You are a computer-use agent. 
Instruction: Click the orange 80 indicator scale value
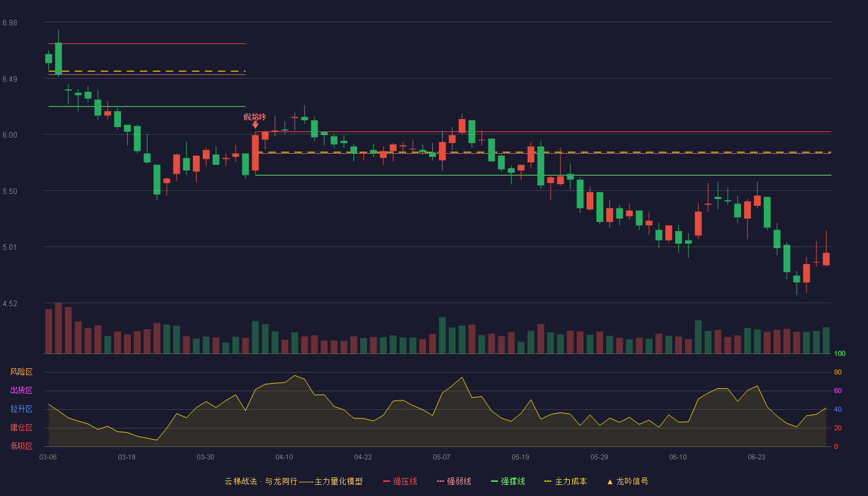click(838, 372)
